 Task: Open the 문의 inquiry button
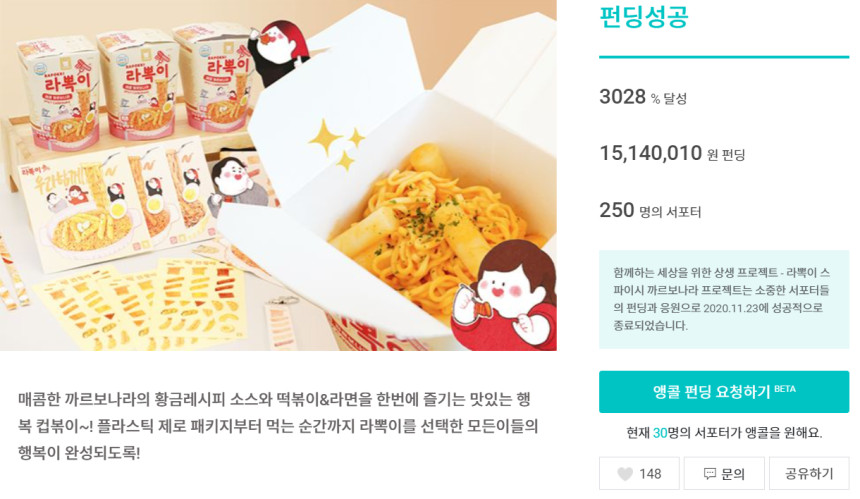tap(724, 474)
